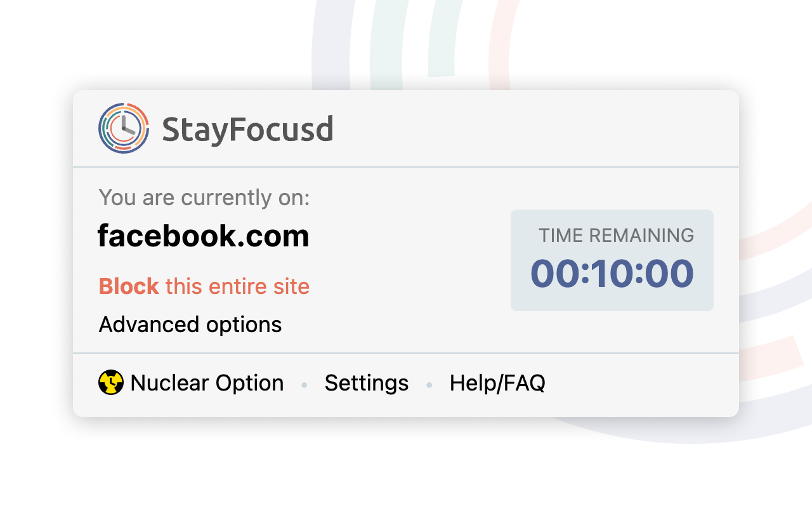Block the entire facebook.com site
This screenshot has height=508, width=812.
(x=204, y=286)
